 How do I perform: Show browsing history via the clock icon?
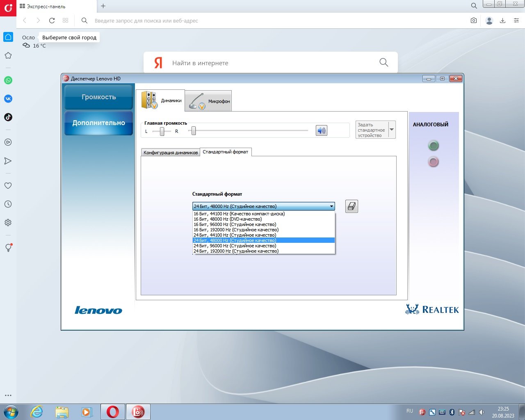(8, 204)
